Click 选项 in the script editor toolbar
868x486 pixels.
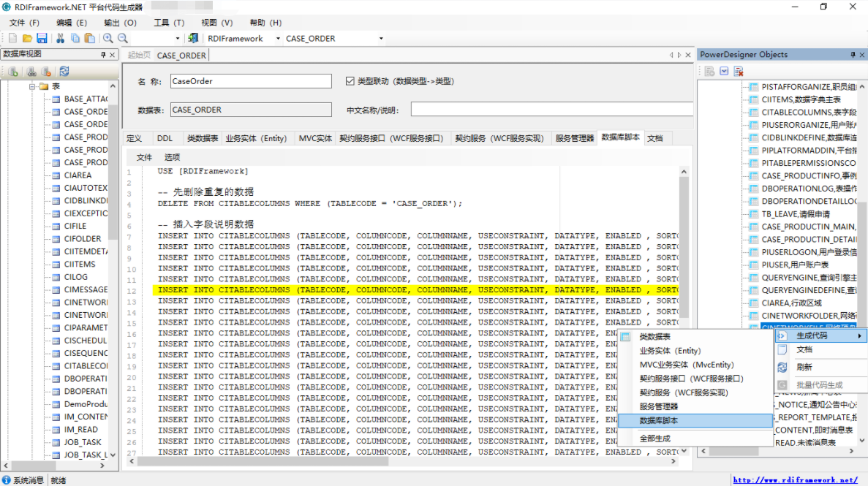coord(172,157)
